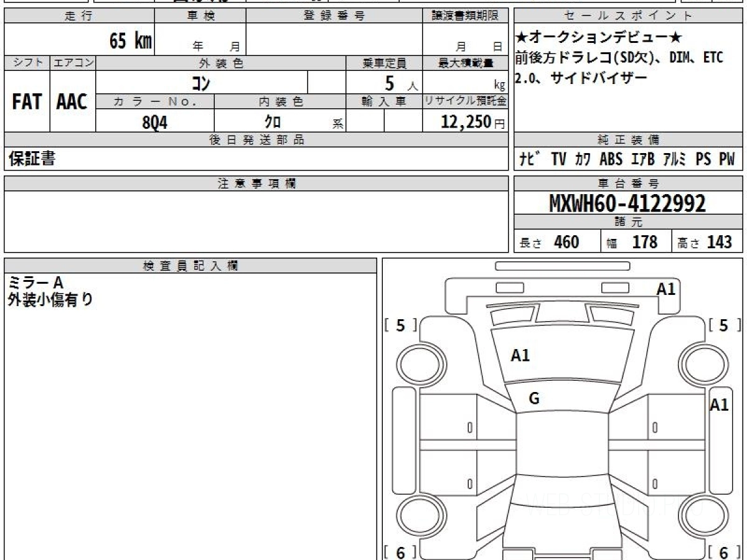Click the "エアB" equipment code

[643, 159]
